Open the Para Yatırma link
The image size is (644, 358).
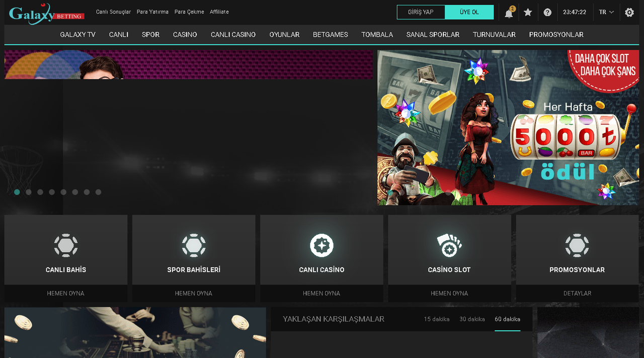[152, 12]
